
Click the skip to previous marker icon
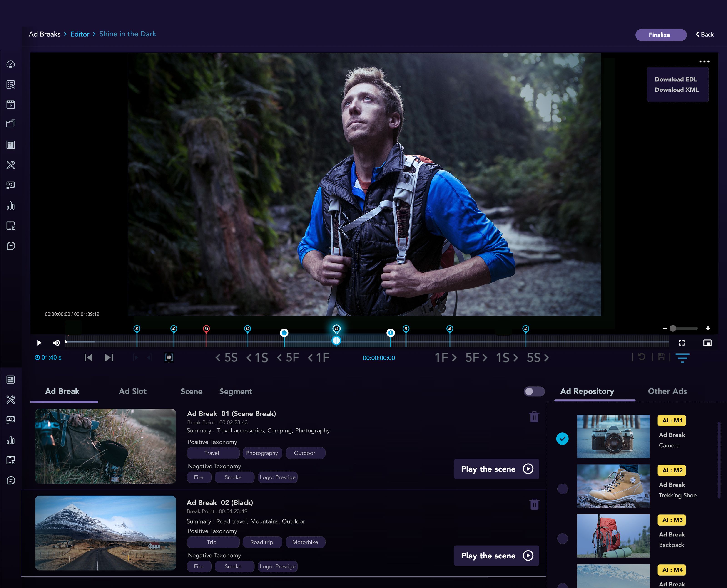pyautogui.click(x=88, y=358)
